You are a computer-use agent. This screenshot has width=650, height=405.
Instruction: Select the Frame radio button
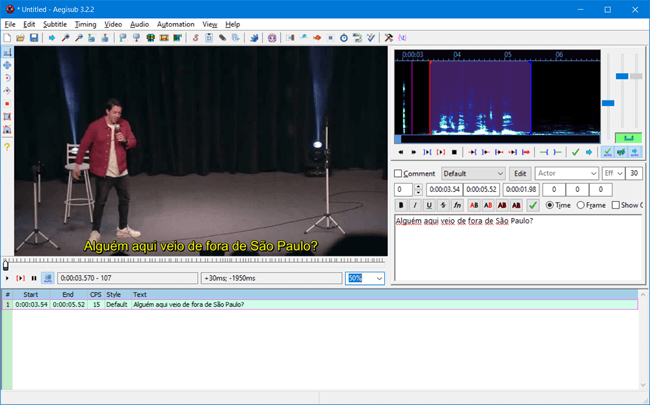click(580, 205)
